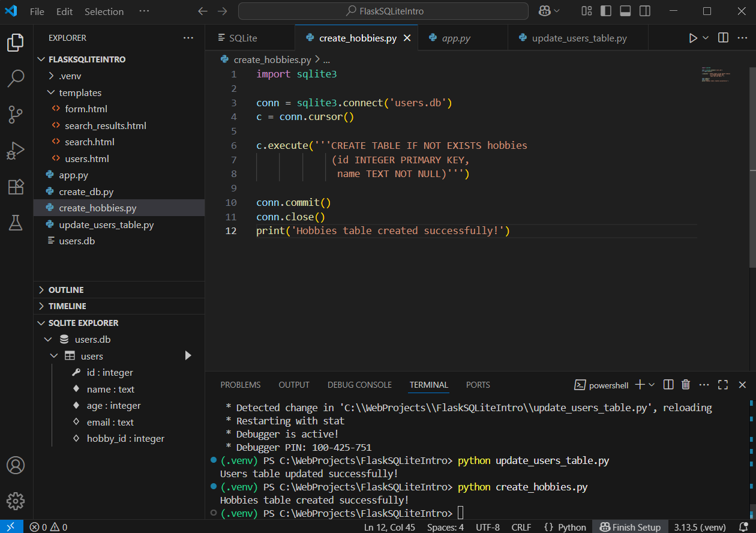Click the editor minimap code preview
This screenshot has height=533, width=756.
715,74
